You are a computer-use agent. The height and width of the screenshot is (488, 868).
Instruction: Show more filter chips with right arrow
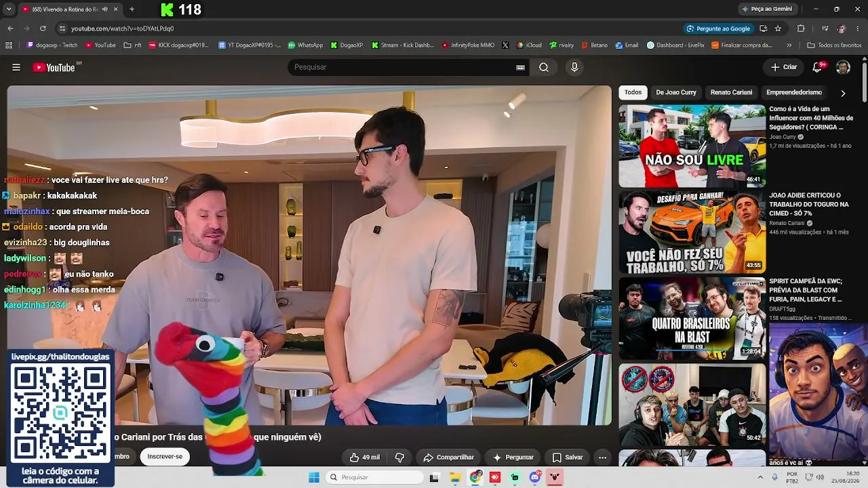coord(843,93)
